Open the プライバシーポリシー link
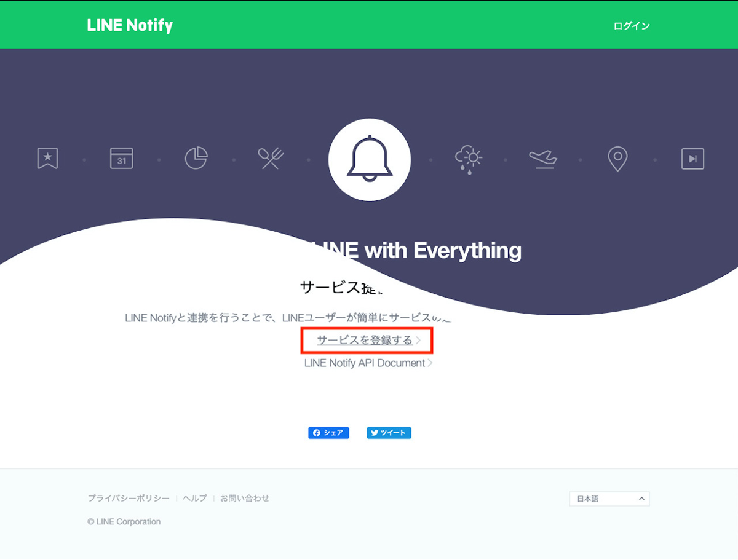The height and width of the screenshot is (560, 738). (129, 499)
